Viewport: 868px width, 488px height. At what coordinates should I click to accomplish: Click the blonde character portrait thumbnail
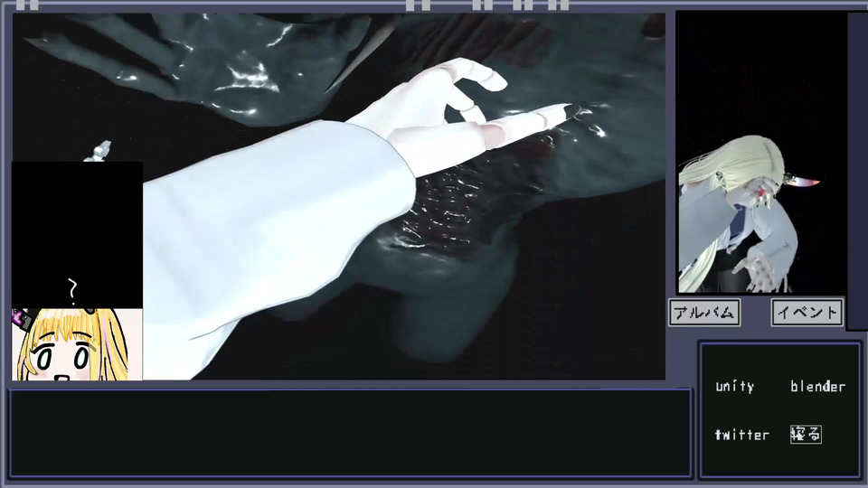77,344
